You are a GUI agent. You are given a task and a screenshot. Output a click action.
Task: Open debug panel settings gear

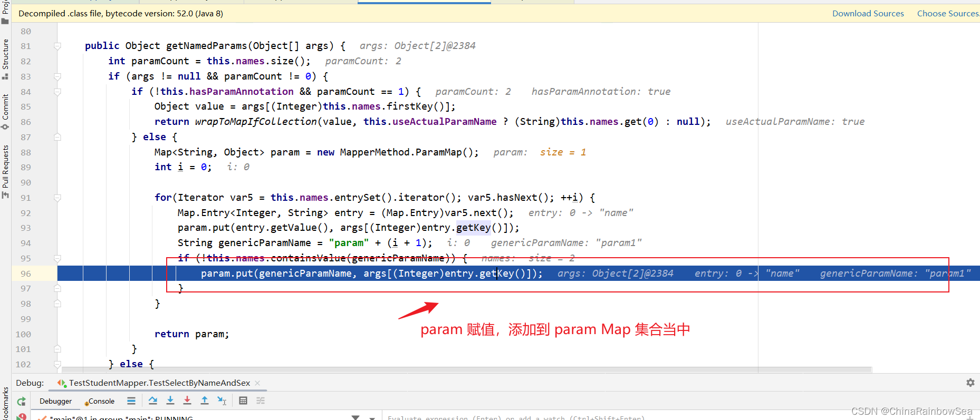(971, 383)
